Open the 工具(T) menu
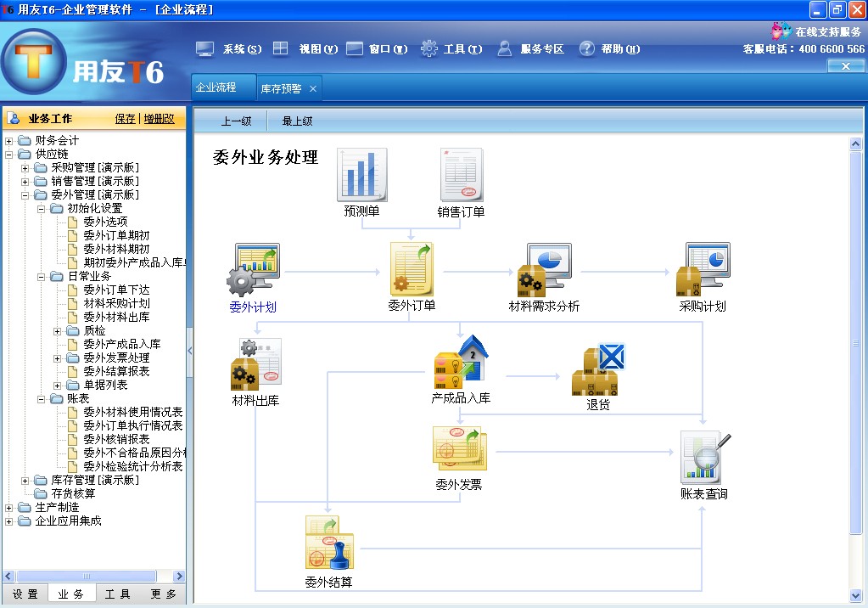868x608 pixels. pyautogui.click(x=462, y=48)
